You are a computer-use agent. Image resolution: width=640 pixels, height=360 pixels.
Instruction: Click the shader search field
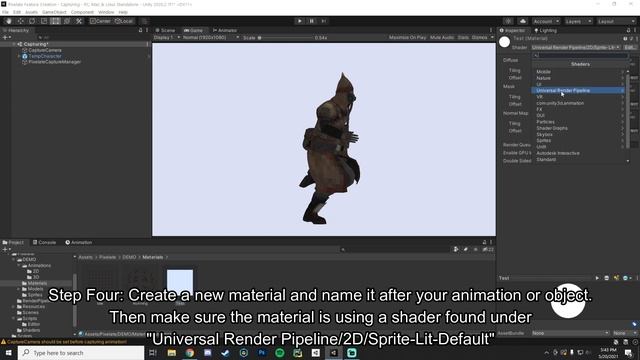click(580, 56)
